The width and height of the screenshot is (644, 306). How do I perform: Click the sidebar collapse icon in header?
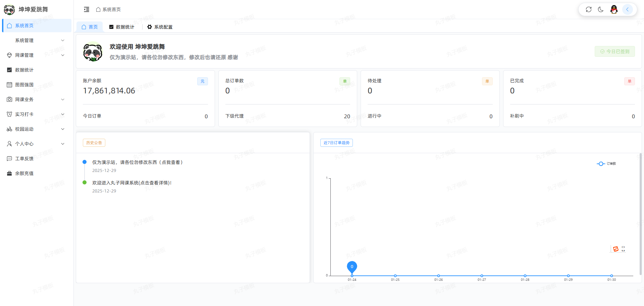[x=87, y=9]
